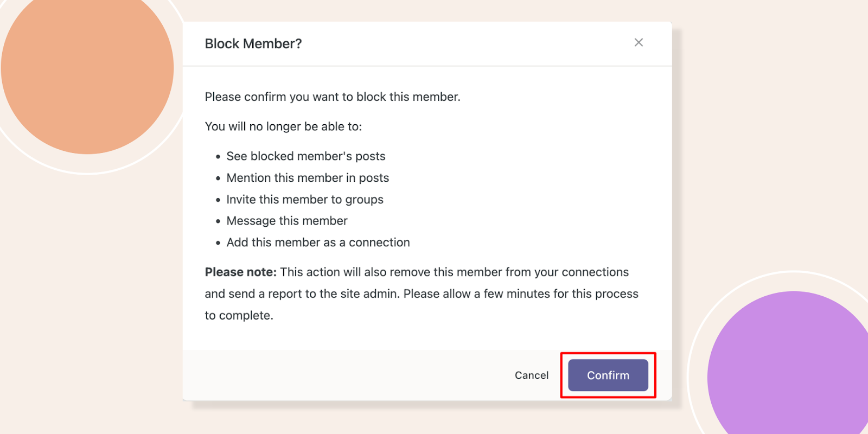Click 'Add this member as a connection' item
Screen dimensions: 868x434
[x=318, y=242]
